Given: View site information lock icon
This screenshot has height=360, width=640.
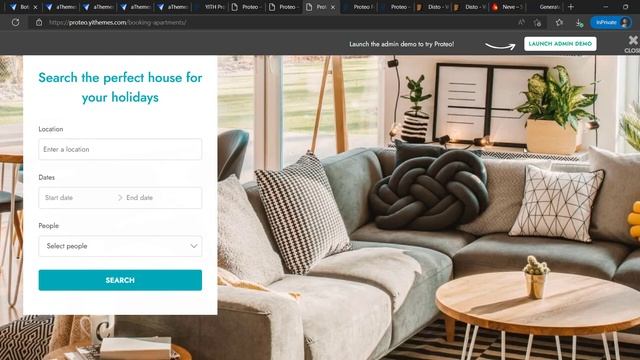Looking at the screenshot, I should coord(39,22).
